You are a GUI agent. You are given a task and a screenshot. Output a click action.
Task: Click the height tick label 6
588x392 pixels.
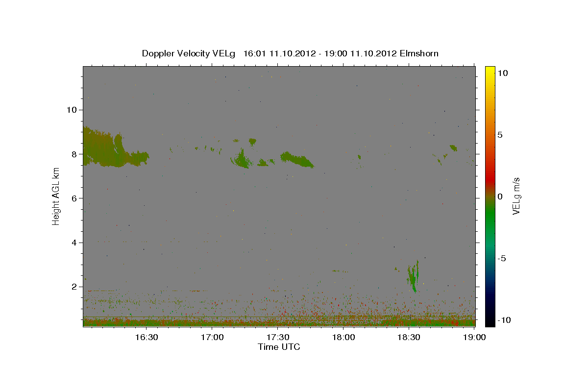[x=74, y=198]
